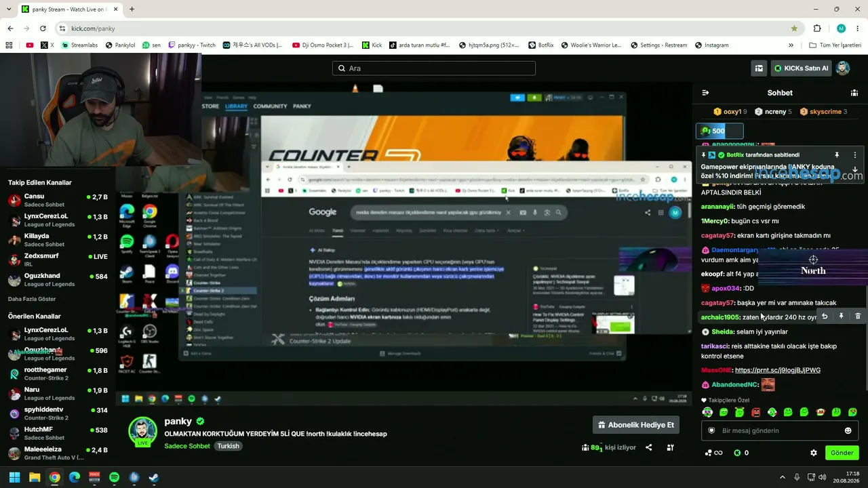Open a new Chrome tab

(132, 9)
